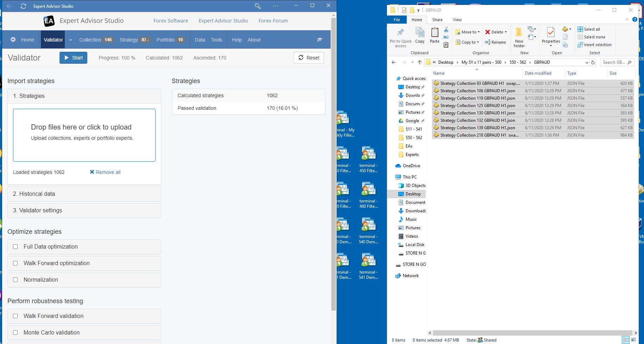Click Cut scissors icon in File Explorer ribbon
Image resolution: width=644 pixels, height=344 pixels.
pos(446,30)
